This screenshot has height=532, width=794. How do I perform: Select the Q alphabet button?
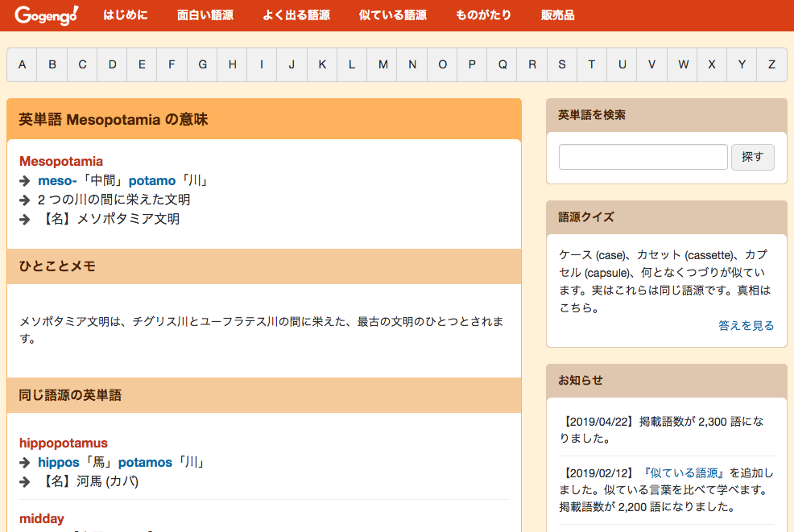[x=502, y=65]
